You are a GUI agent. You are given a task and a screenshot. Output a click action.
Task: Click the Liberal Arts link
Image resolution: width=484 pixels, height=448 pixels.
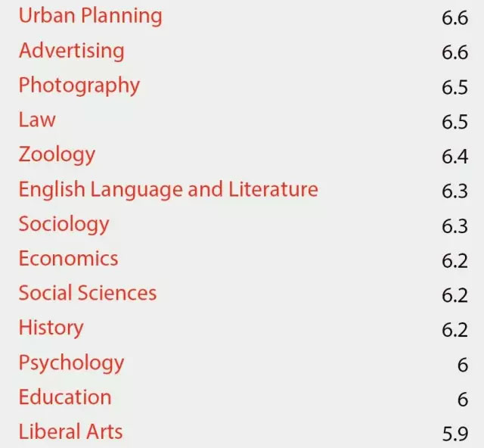tap(70, 431)
